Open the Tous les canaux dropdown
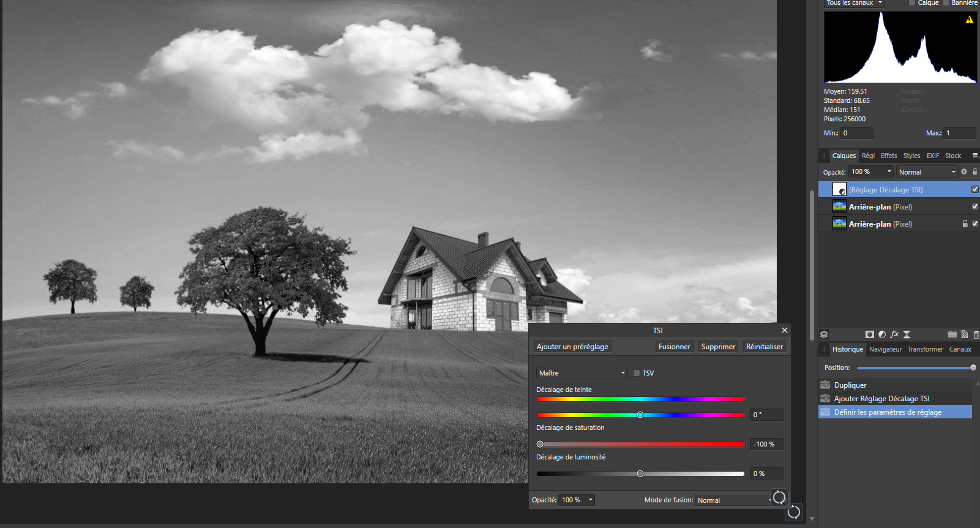 pos(854,3)
